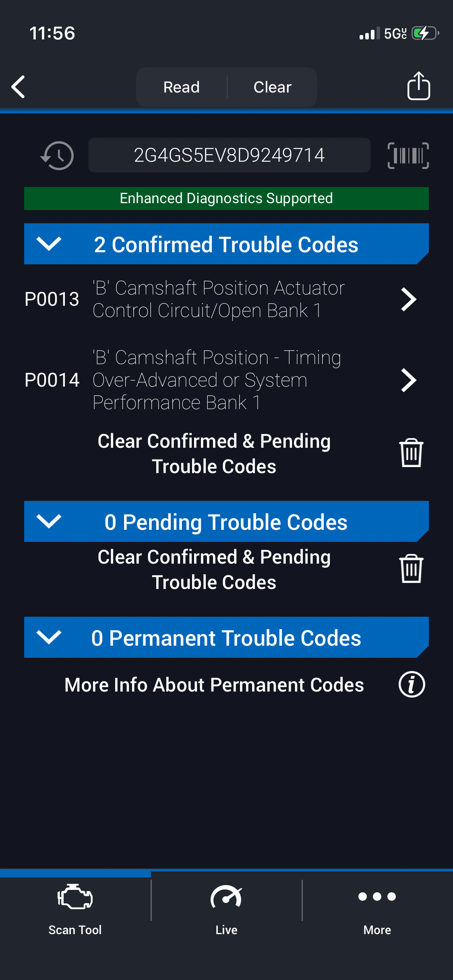Tap trash icon under confirmed codes
This screenshot has height=980, width=453.
411,453
